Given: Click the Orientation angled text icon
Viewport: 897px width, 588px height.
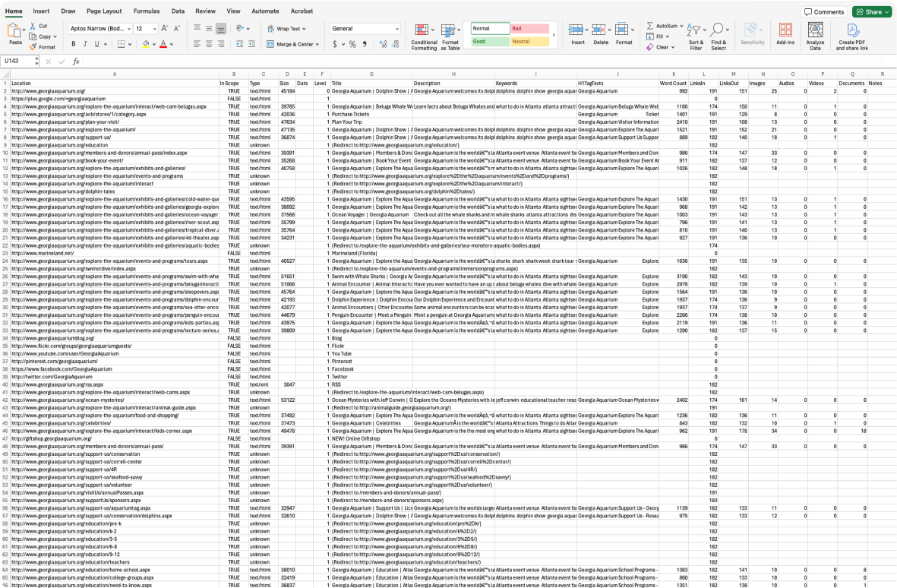Looking at the screenshot, I should [x=240, y=28].
